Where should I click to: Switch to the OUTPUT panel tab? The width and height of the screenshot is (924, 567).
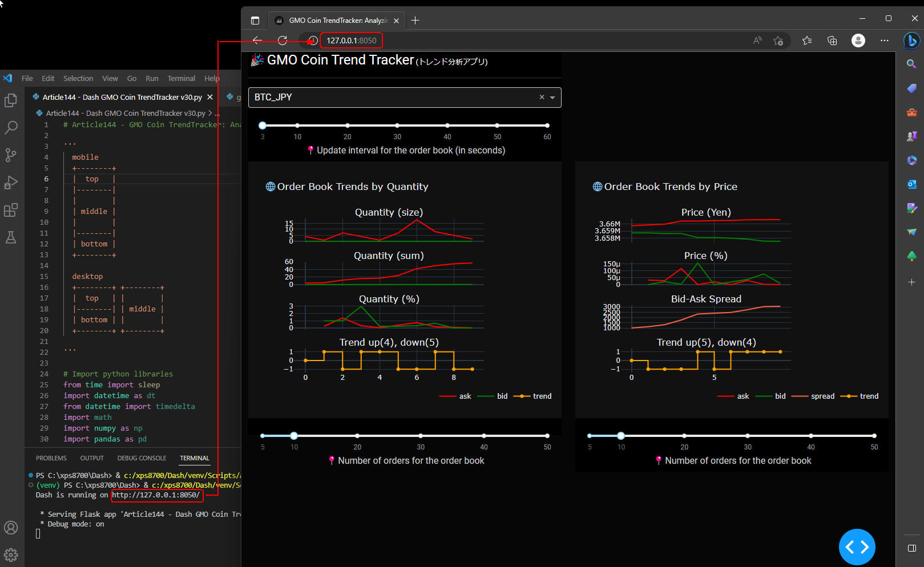coord(92,458)
